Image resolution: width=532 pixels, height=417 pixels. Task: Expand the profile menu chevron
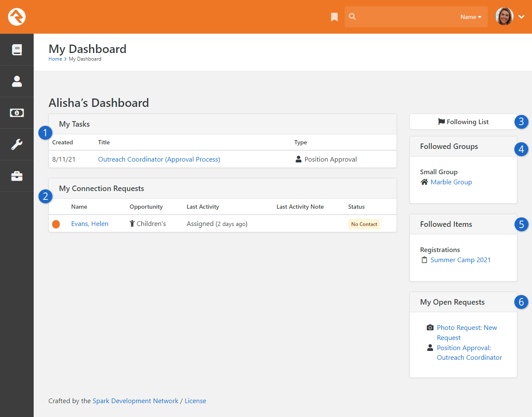point(521,17)
